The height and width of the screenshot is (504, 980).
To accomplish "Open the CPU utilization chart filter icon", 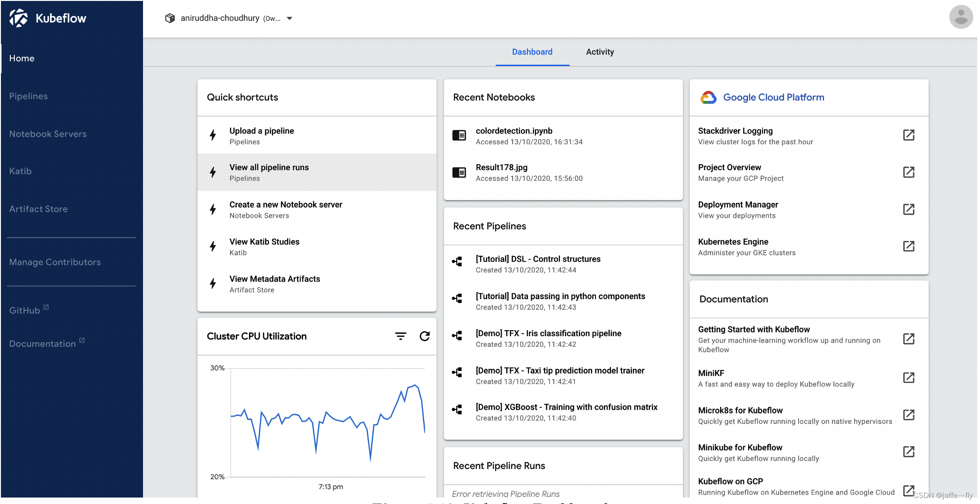I will pos(401,336).
